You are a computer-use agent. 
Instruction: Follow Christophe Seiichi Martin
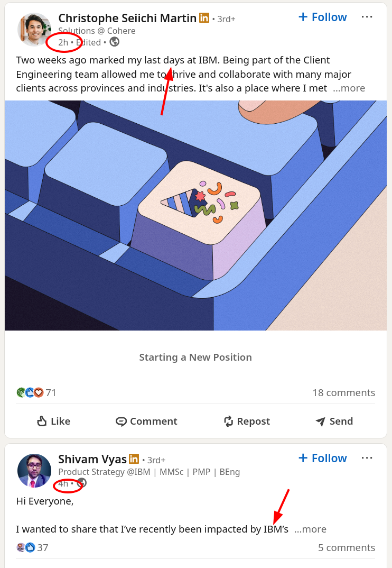tap(322, 17)
